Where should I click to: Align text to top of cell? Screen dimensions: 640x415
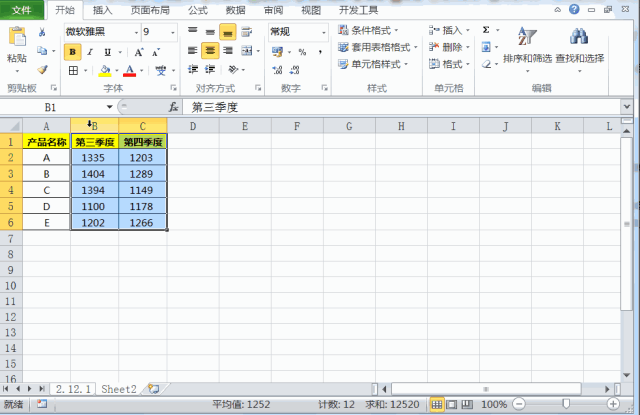click(x=193, y=31)
